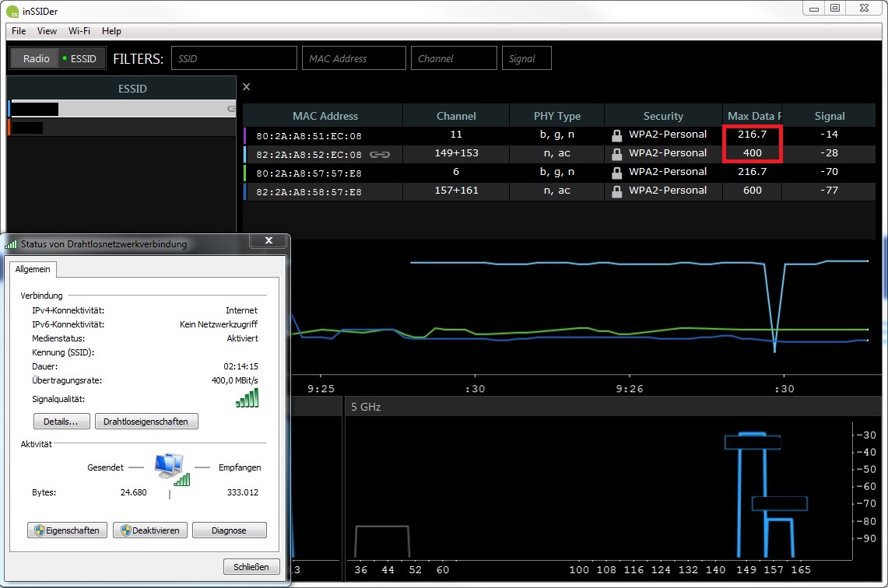Screen dimensions: 888x588
Task: Click the 9:25 time marker on graph
Action: click(x=321, y=389)
